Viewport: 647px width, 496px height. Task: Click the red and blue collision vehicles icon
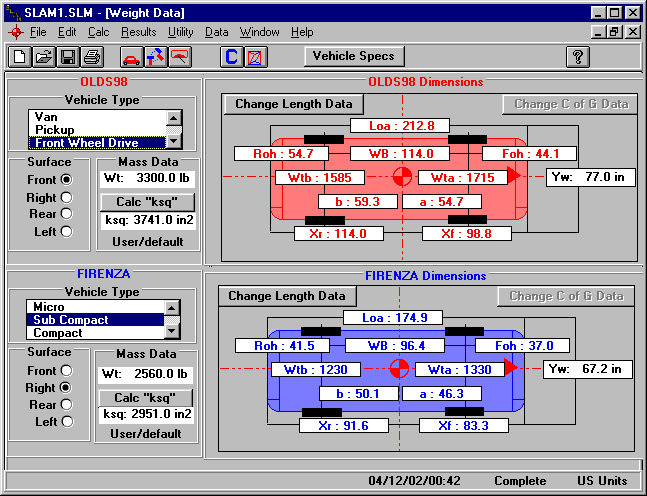pyautogui.click(x=155, y=57)
